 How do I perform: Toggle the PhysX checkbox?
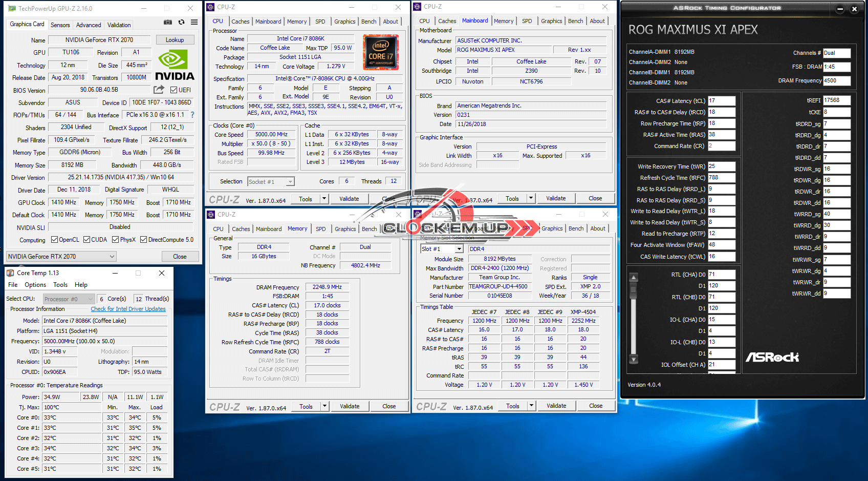[x=116, y=240]
